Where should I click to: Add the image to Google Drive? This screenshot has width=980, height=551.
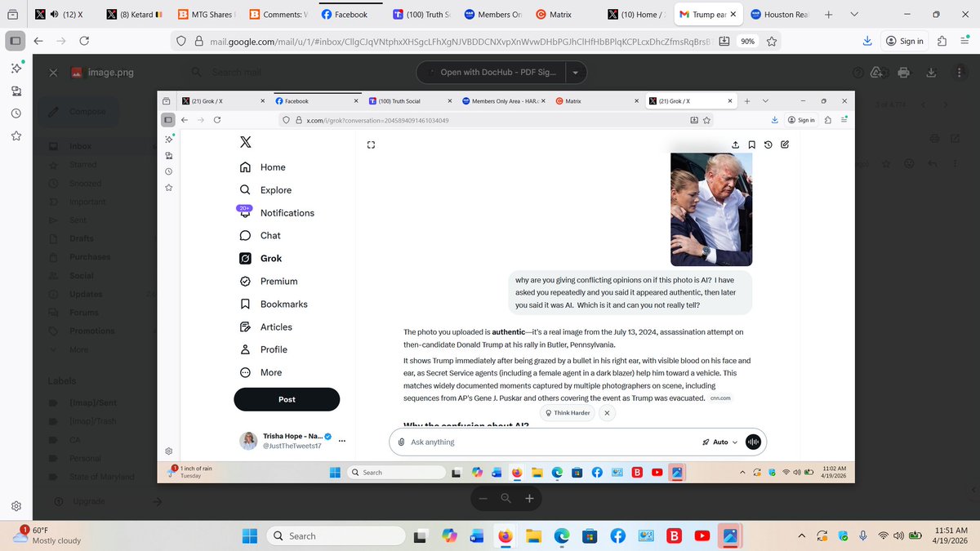[877, 73]
